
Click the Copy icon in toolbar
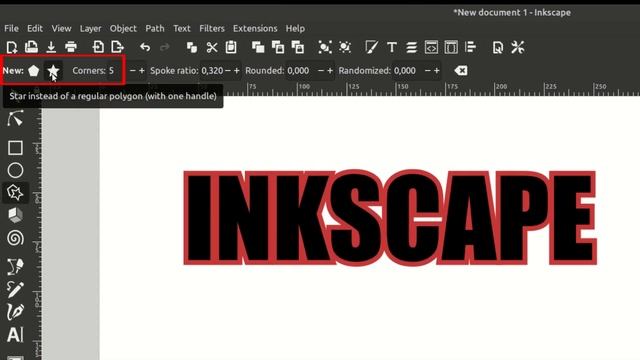tap(191, 47)
